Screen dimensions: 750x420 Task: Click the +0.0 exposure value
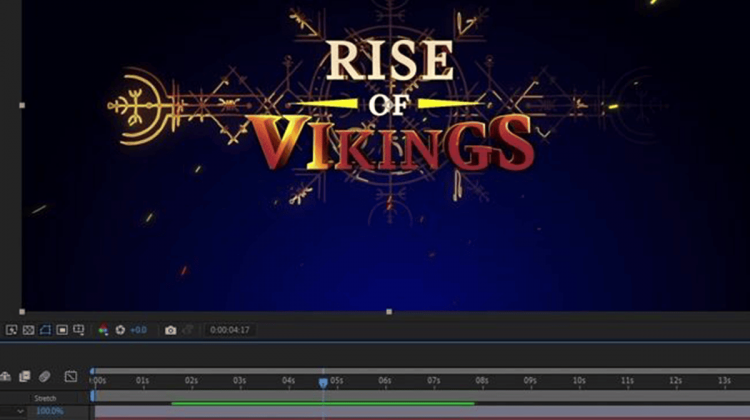138,330
